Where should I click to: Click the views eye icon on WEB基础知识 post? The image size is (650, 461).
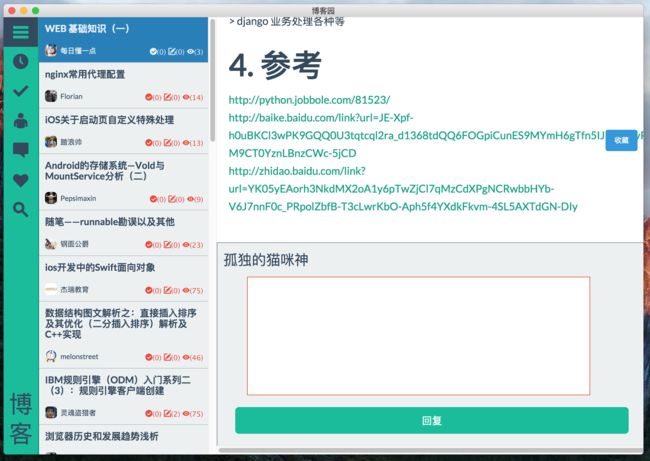190,51
